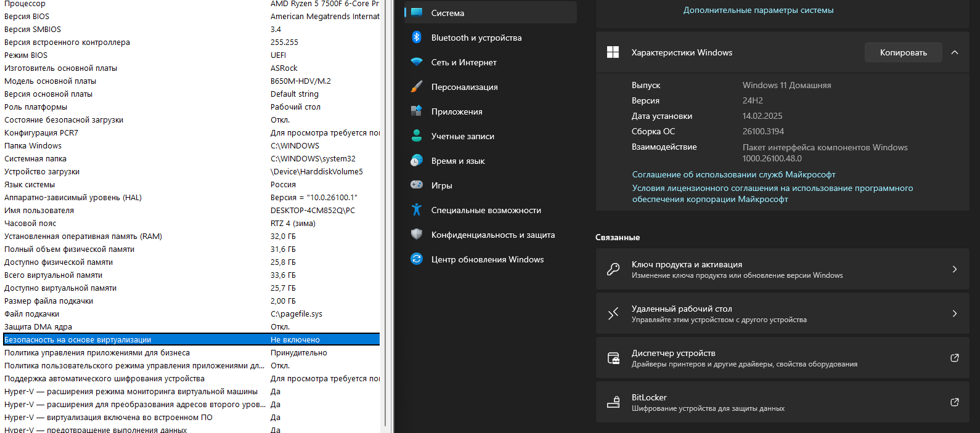
Task: Click the Apps icon in the sidebar
Action: [x=417, y=111]
